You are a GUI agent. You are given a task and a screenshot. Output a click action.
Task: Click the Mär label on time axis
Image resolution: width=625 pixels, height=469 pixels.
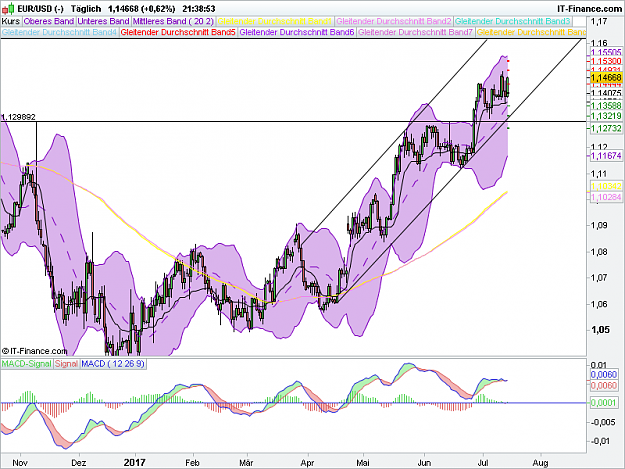[x=246, y=463]
